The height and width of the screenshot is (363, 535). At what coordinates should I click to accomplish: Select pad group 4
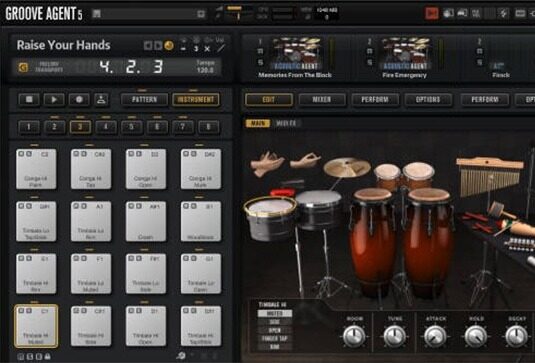[106, 127]
